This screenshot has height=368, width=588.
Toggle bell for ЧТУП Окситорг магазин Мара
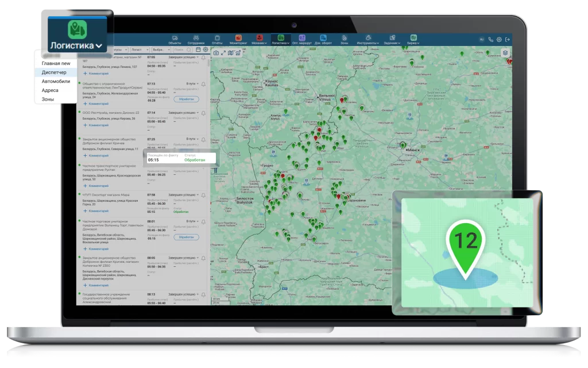tap(203, 195)
